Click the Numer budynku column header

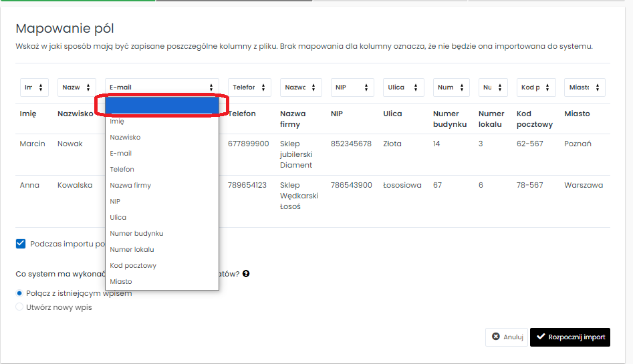pos(450,119)
